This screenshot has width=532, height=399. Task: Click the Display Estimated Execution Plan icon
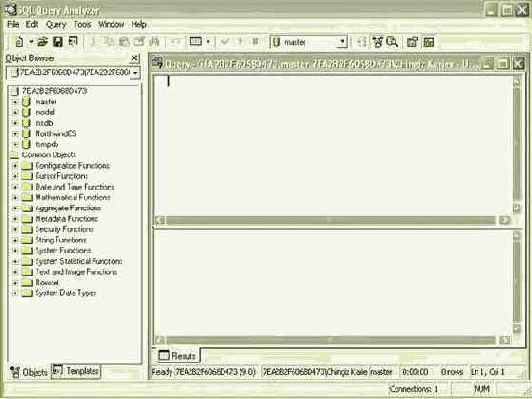tap(361, 42)
